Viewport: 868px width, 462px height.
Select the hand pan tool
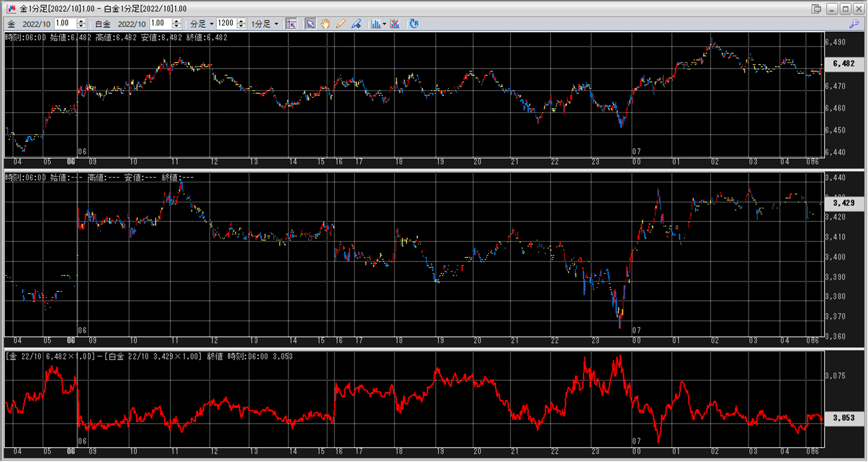[x=325, y=24]
